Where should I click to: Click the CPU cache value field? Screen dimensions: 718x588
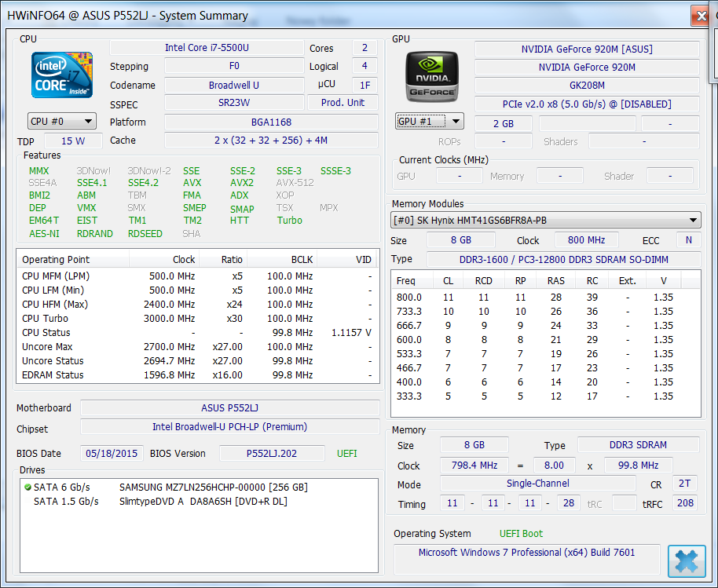click(x=271, y=141)
